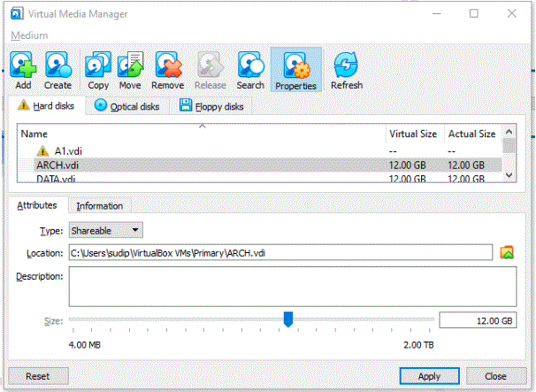Select the ARCH.vdi row
536x392 pixels.
[260, 165]
